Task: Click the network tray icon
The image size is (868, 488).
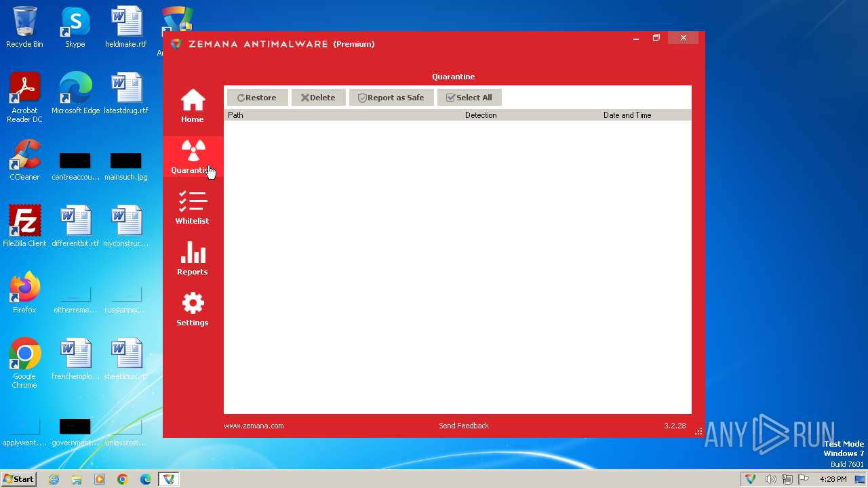Action: coord(787,479)
